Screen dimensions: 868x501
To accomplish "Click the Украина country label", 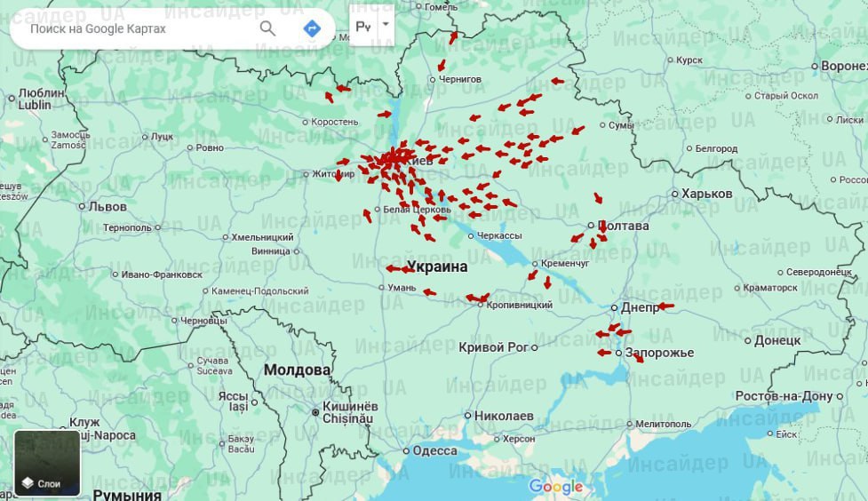I will click(436, 266).
